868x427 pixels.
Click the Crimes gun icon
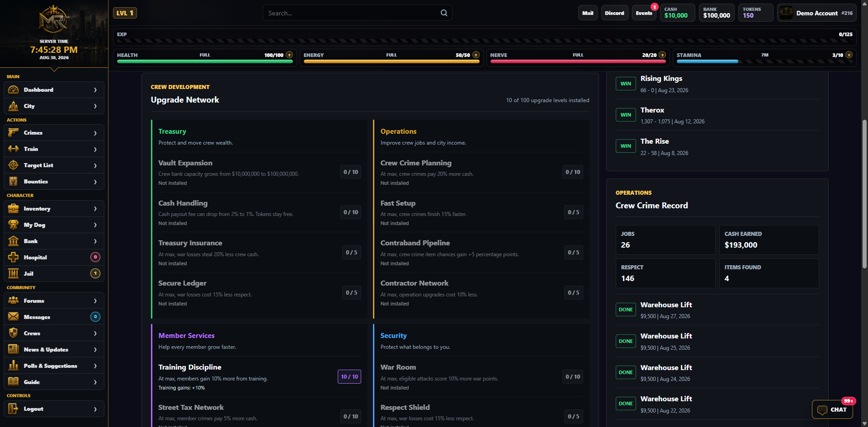(14, 133)
